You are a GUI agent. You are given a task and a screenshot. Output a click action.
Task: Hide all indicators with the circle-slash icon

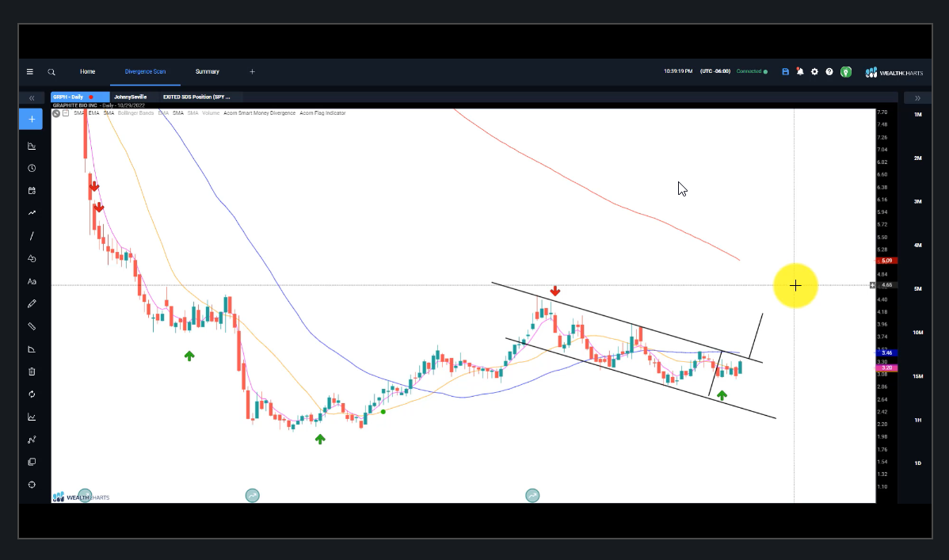(55, 113)
